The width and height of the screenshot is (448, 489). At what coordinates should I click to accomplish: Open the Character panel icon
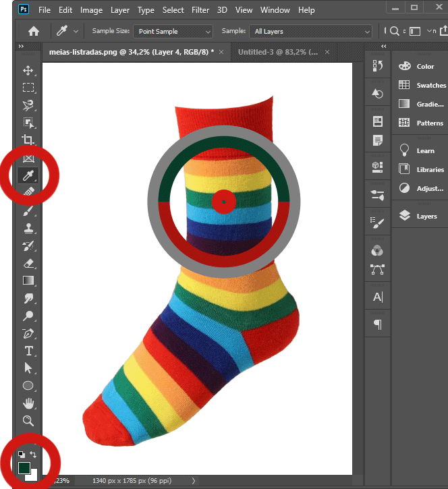[x=377, y=297]
